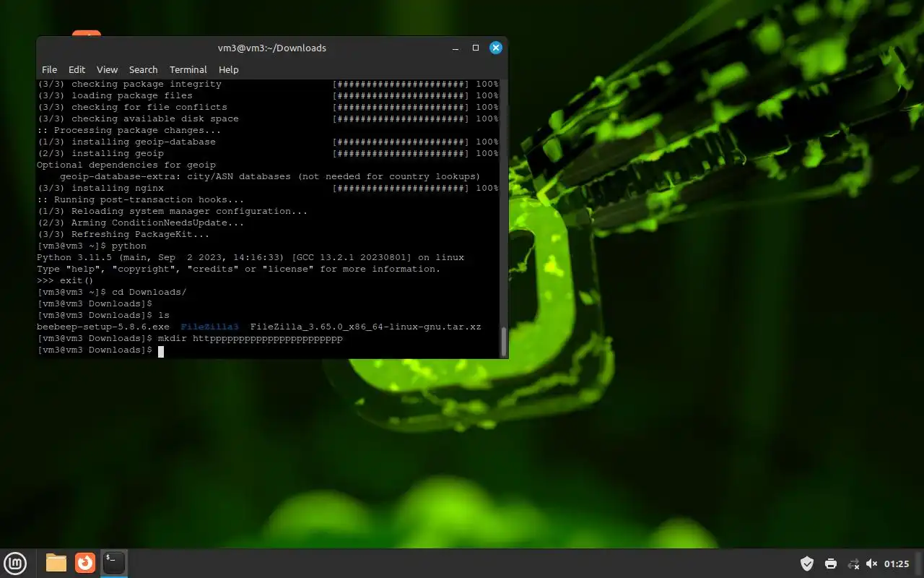This screenshot has height=578, width=924.
Task: Open the File menu in Terminal
Action: [x=49, y=69]
